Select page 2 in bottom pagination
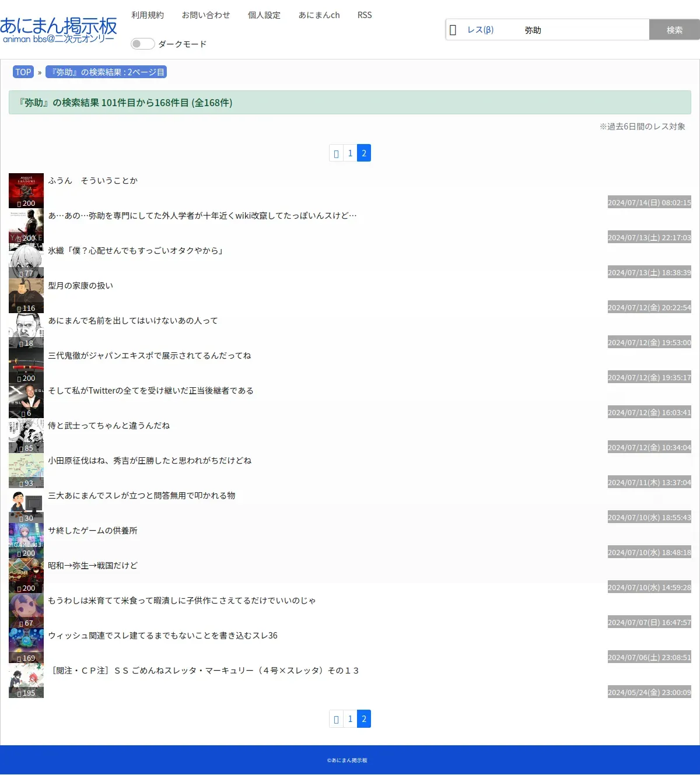Viewport: 700px width, 775px height. click(x=364, y=719)
